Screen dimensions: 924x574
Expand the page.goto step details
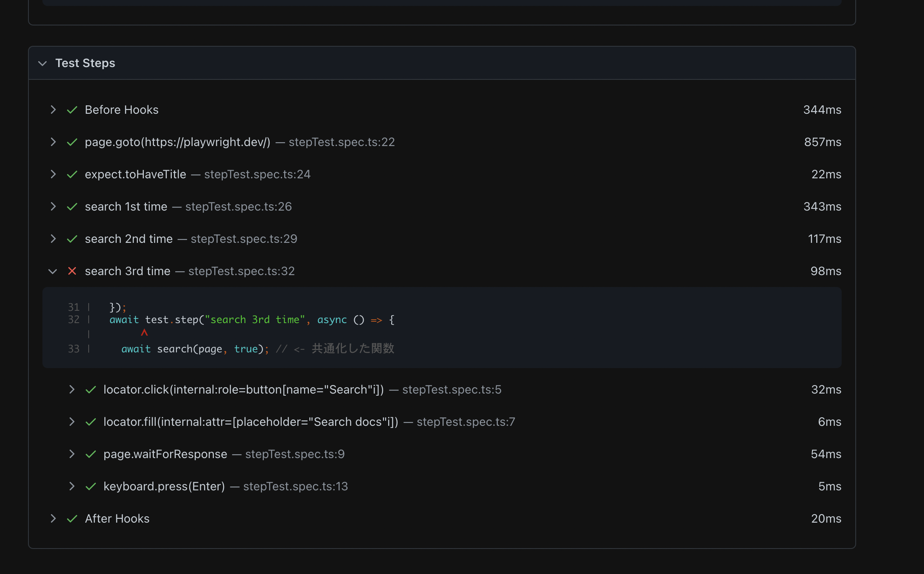[53, 142]
